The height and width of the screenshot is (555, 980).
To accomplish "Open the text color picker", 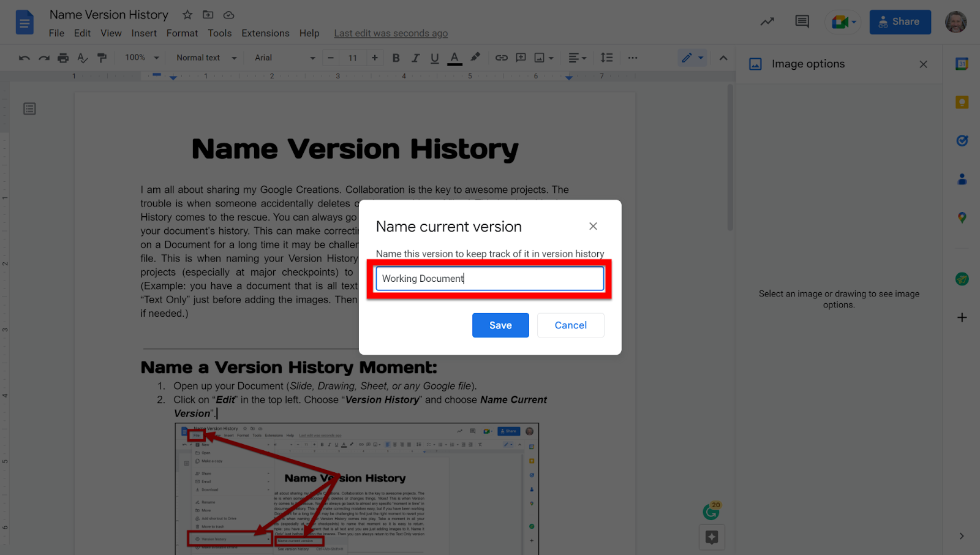I will [x=454, y=58].
